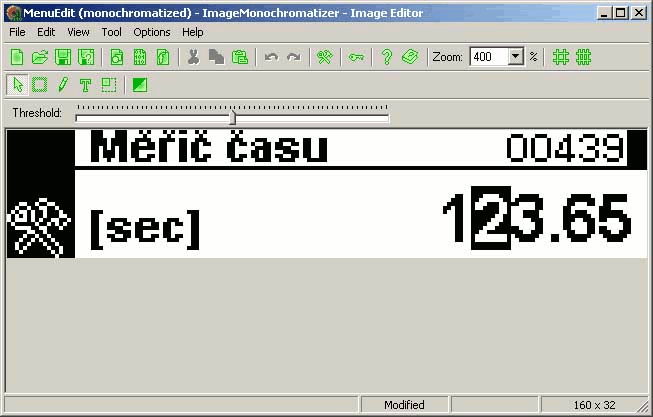Click the Save As floppy icon with question mark
Screen dimensions: 653x417
click(x=86, y=57)
